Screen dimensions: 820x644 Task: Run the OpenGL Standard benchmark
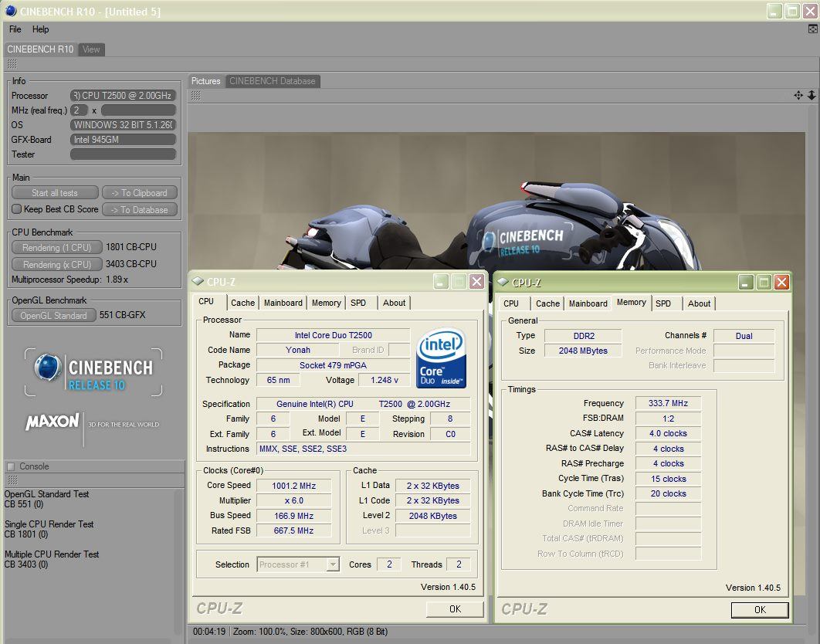point(53,316)
